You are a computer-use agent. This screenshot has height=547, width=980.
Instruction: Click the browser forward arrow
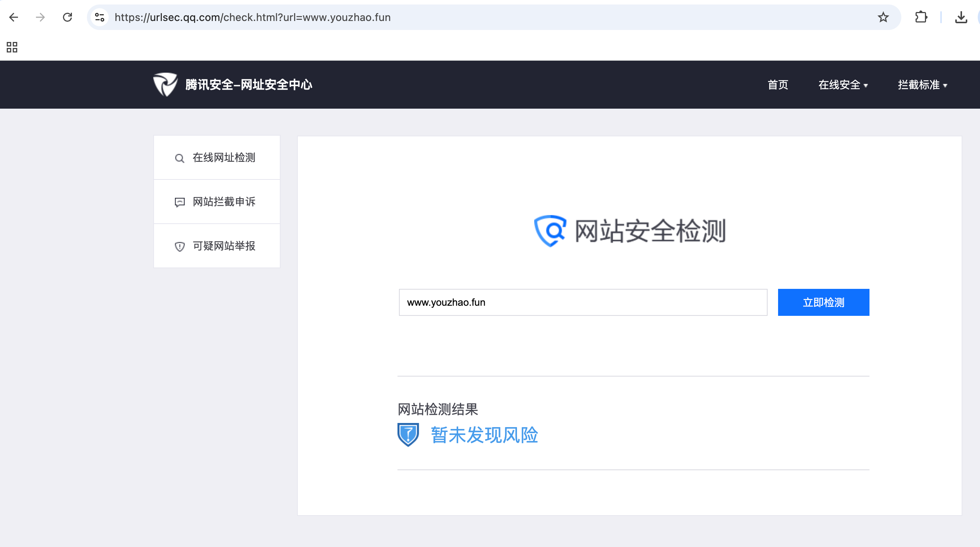pyautogui.click(x=40, y=17)
